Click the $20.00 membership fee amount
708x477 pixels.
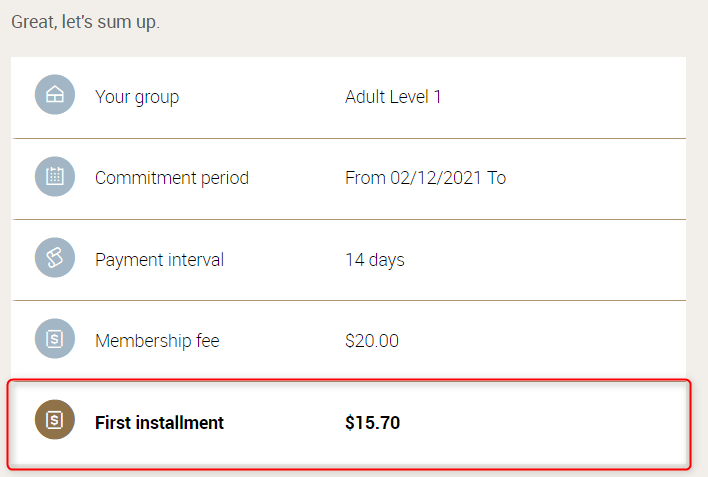coord(372,340)
